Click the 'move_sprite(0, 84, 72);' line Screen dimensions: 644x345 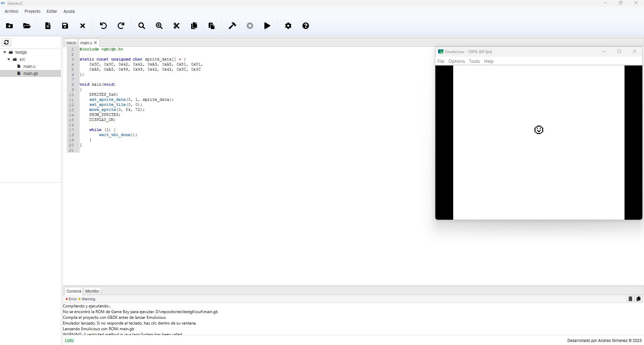[x=117, y=110]
